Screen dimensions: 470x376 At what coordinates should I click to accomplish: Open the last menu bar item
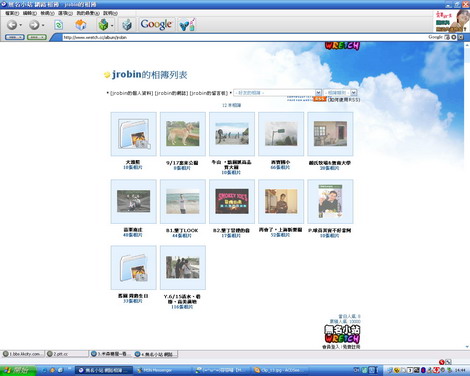(x=110, y=13)
